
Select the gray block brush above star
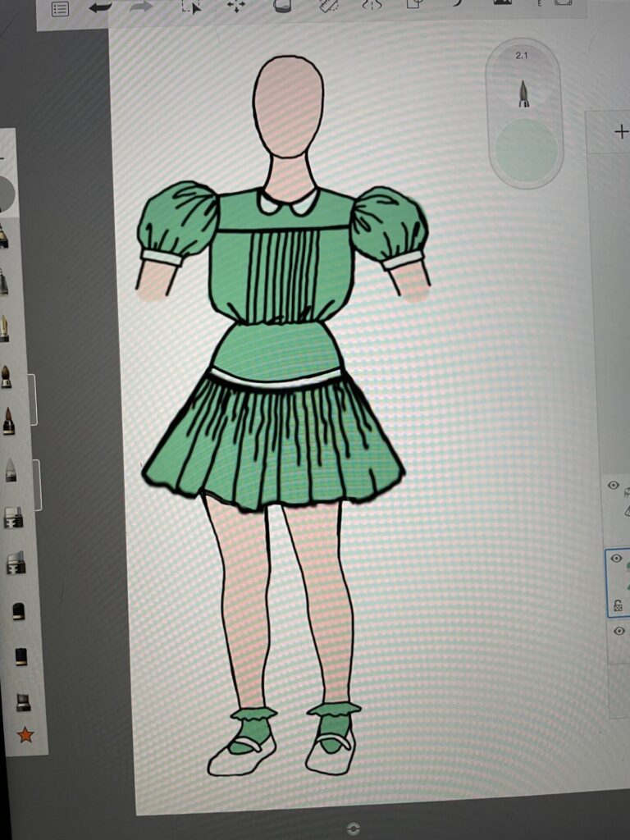tap(23, 702)
